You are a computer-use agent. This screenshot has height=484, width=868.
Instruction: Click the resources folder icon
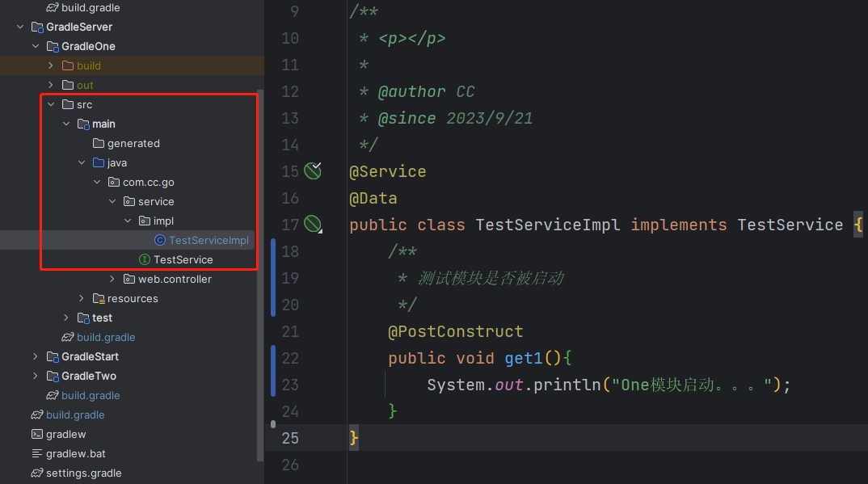click(x=99, y=299)
